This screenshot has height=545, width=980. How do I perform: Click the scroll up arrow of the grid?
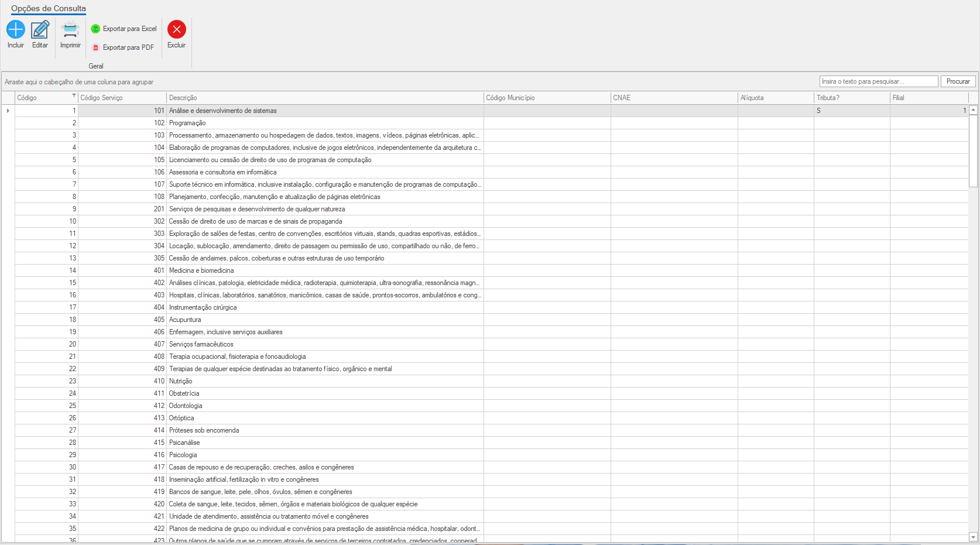pos(973,110)
